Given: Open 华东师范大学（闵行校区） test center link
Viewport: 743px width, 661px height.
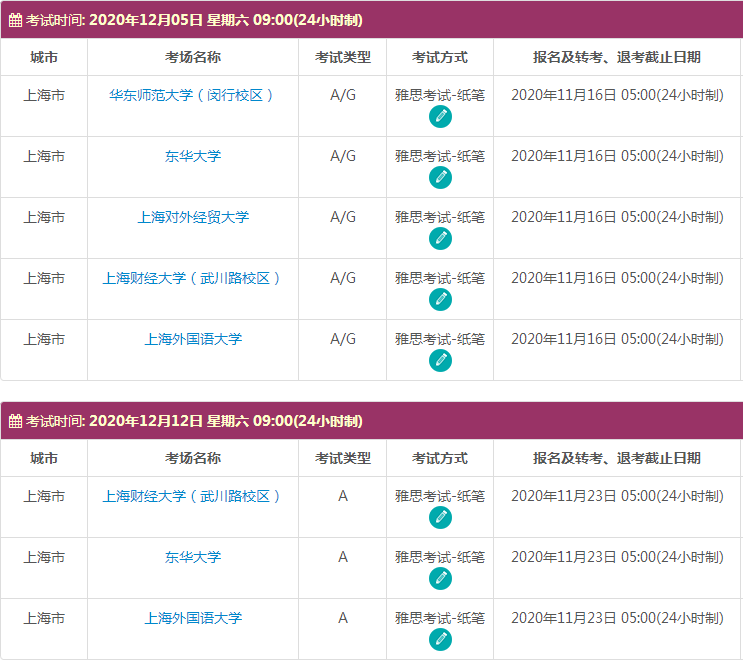Looking at the screenshot, I should [193, 95].
